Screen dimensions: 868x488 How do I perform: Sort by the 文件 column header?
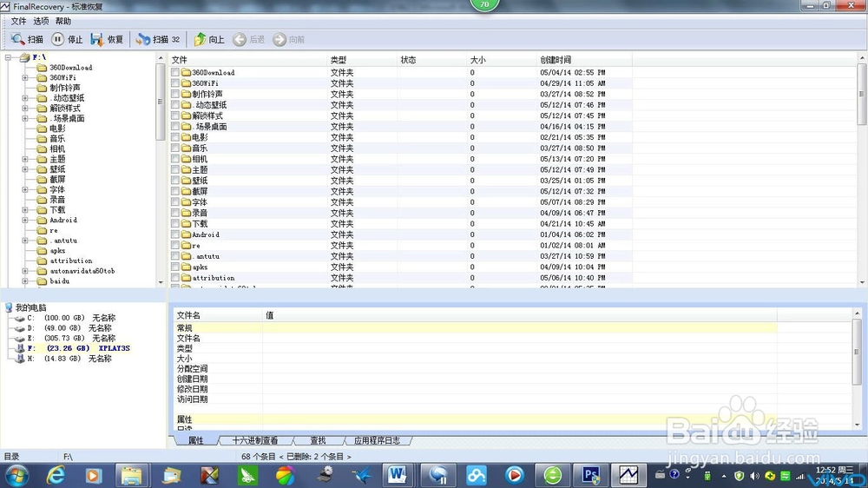click(247, 60)
